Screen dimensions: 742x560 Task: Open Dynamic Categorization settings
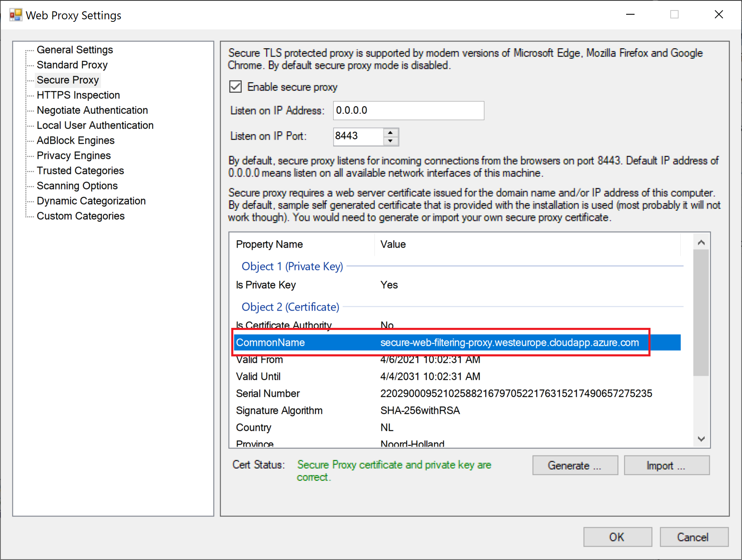click(x=91, y=201)
